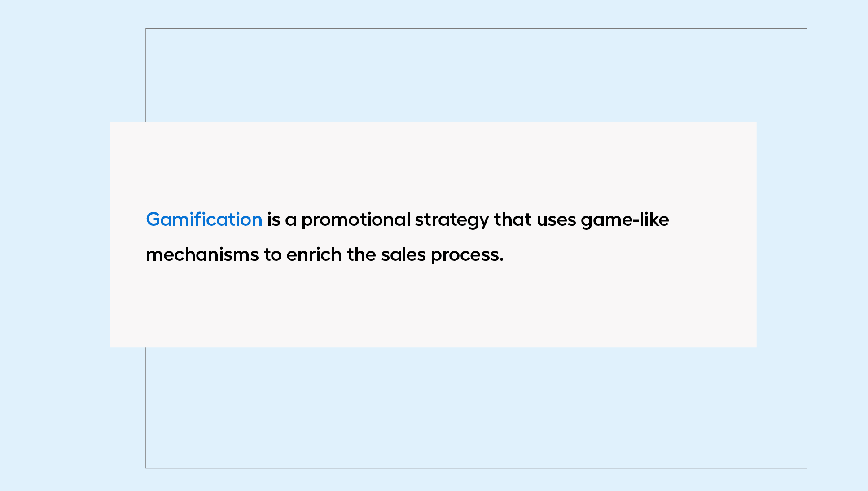
Task: Click the word to before enrich
Action: pyautogui.click(x=272, y=255)
